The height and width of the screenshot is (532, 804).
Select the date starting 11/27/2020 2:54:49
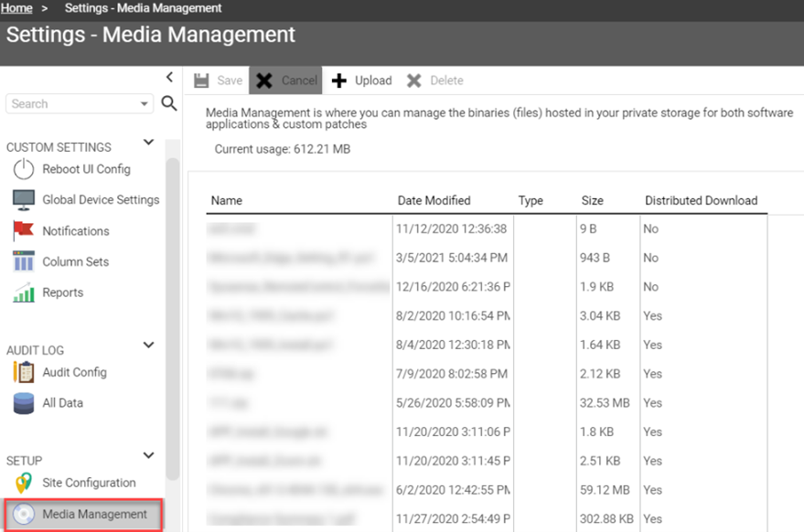[x=453, y=519]
